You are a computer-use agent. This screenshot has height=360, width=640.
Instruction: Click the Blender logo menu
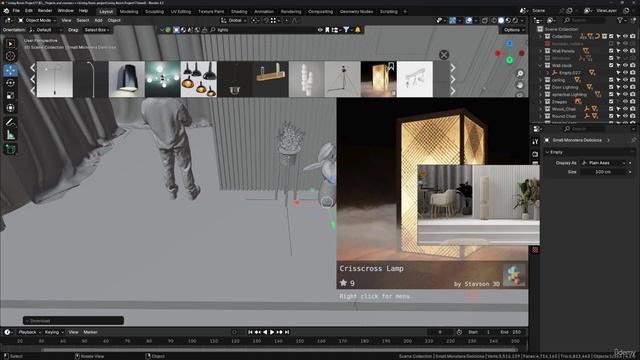6,11
